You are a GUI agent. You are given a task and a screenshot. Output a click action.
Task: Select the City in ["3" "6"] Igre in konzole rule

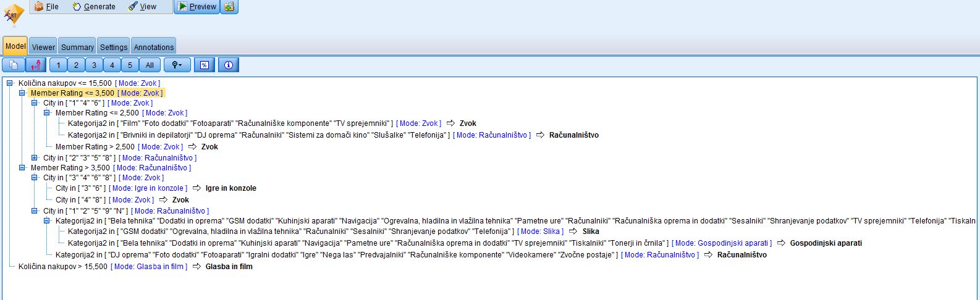click(x=156, y=188)
